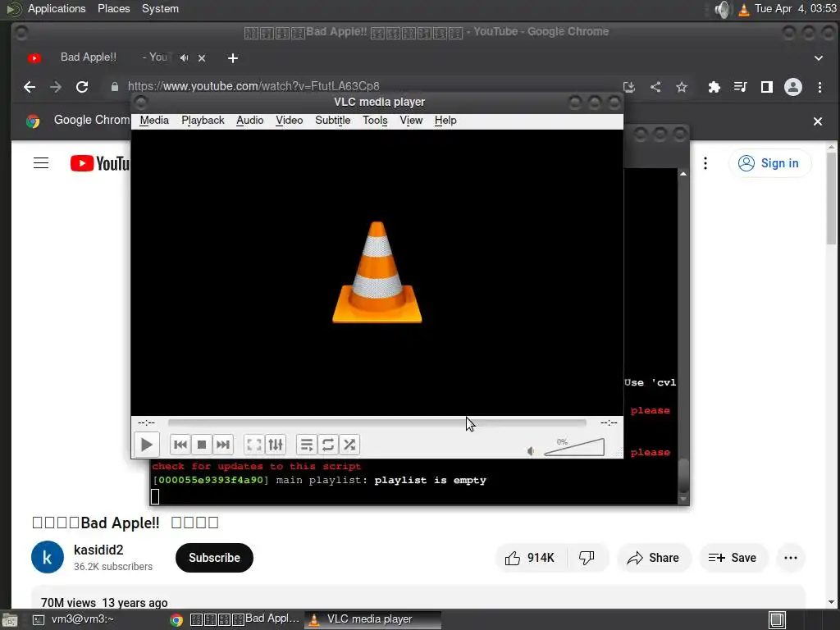The height and width of the screenshot is (630, 840).
Task: Open YouTube hamburger guide menu
Action: point(41,163)
